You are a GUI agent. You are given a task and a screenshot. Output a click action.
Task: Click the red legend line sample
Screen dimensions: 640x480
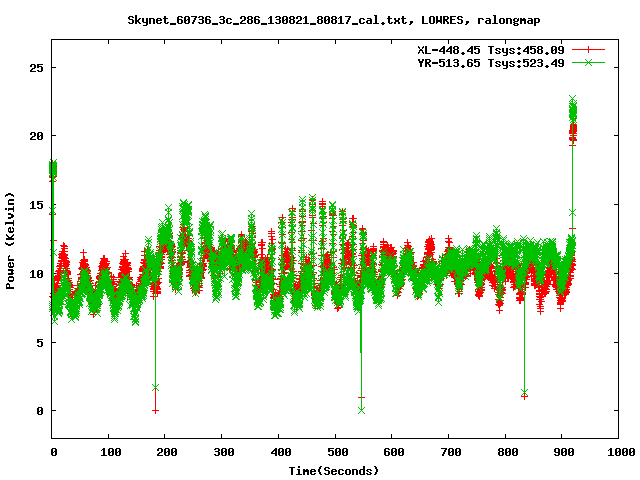tap(588, 50)
